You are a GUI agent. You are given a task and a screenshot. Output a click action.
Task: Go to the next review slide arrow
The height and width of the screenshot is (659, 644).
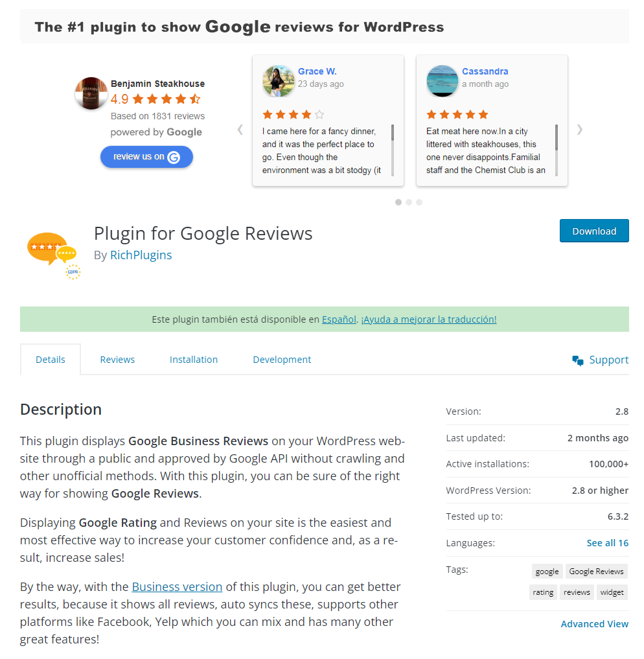(580, 130)
